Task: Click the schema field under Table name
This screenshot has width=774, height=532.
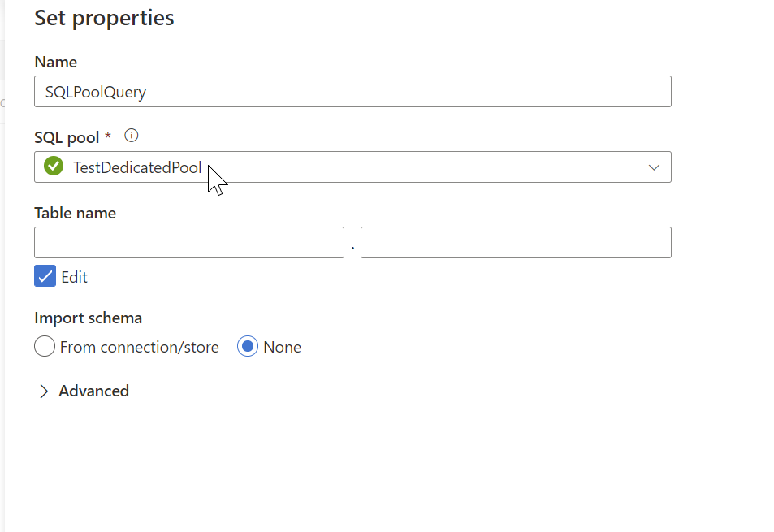Action: (189, 242)
